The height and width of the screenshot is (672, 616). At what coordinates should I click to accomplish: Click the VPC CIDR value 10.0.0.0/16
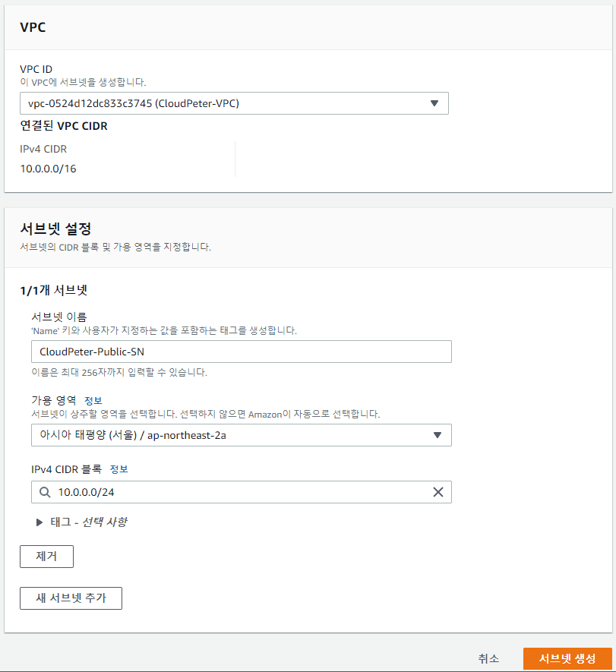click(48, 169)
